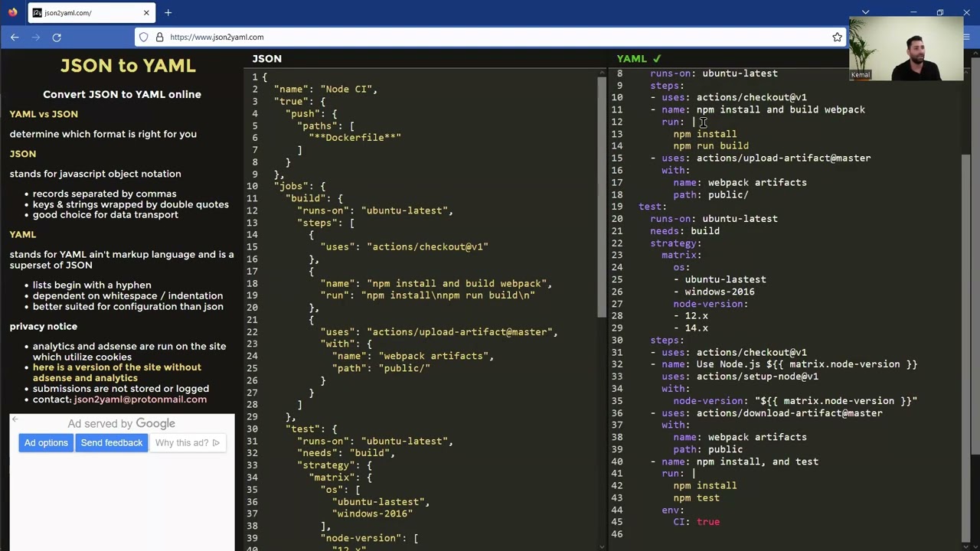Click the Kemal webcam video thumbnail

click(x=906, y=48)
